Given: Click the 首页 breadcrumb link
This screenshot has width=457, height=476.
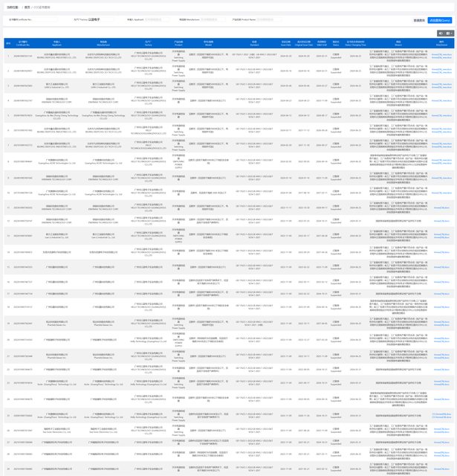Looking at the screenshot, I should coord(27,7).
